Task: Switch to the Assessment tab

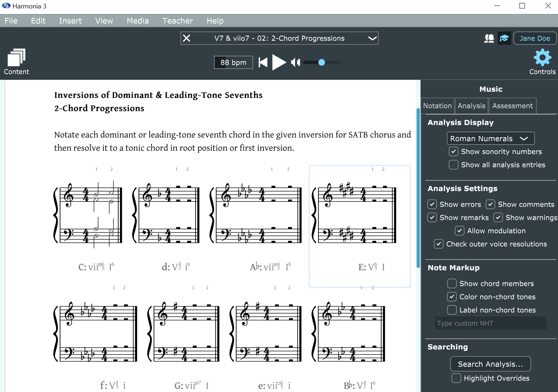Action: pyautogui.click(x=512, y=106)
